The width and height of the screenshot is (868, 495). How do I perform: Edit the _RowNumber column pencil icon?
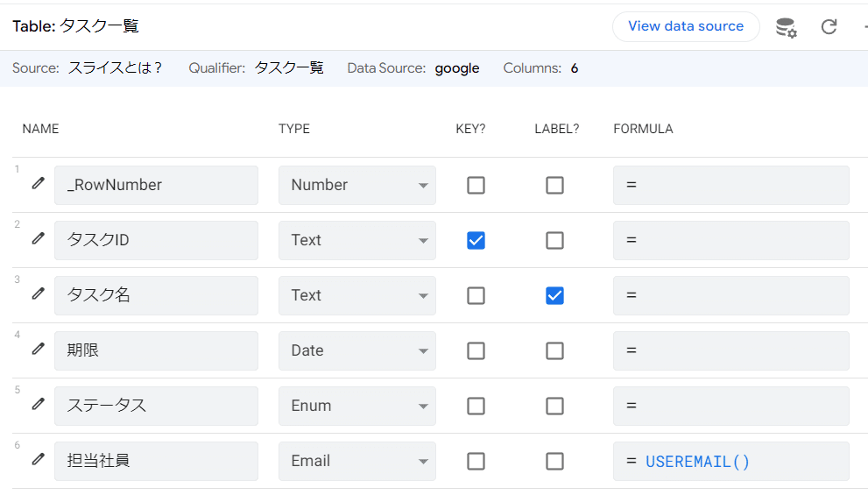click(x=38, y=184)
